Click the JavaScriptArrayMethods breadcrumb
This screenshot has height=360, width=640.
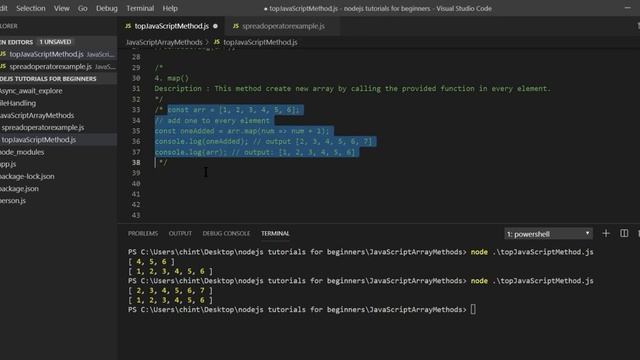[x=164, y=42]
